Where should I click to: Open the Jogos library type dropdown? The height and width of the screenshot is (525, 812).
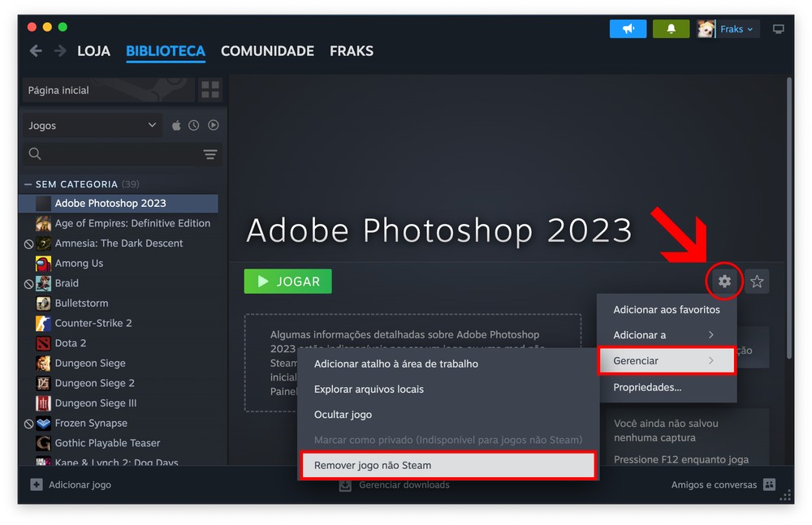[92, 126]
